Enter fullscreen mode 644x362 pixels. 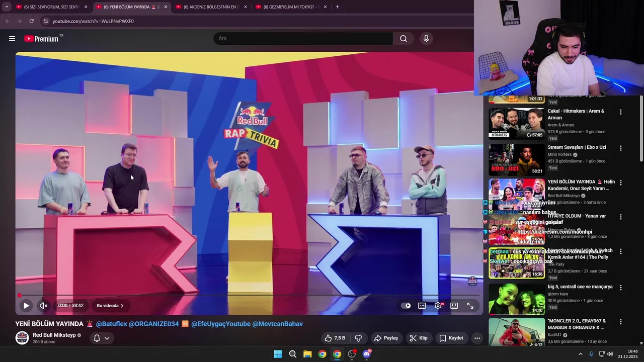click(470, 305)
